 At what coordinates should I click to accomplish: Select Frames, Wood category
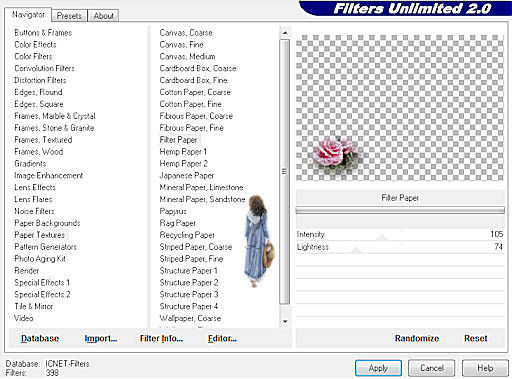pos(39,152)
